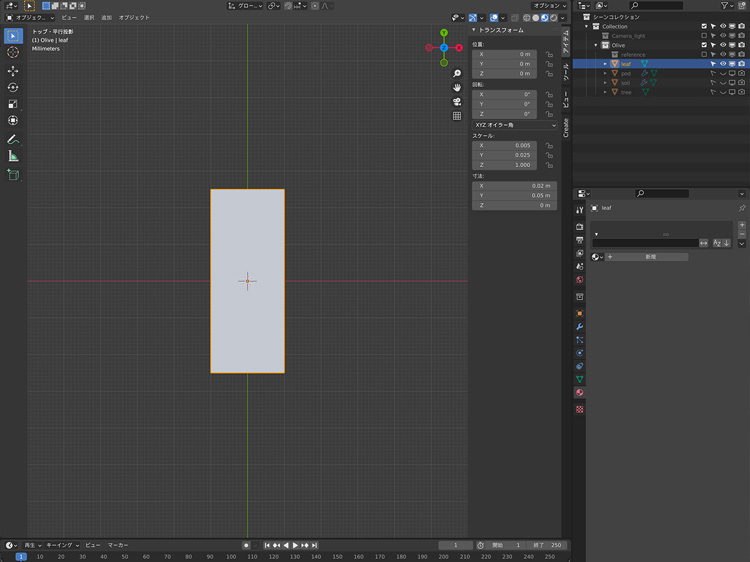Click the Scale X value field

tap(505, 146)
